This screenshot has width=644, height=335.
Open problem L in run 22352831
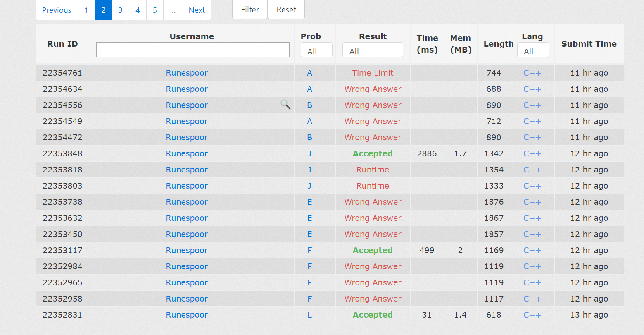point(309,315)
